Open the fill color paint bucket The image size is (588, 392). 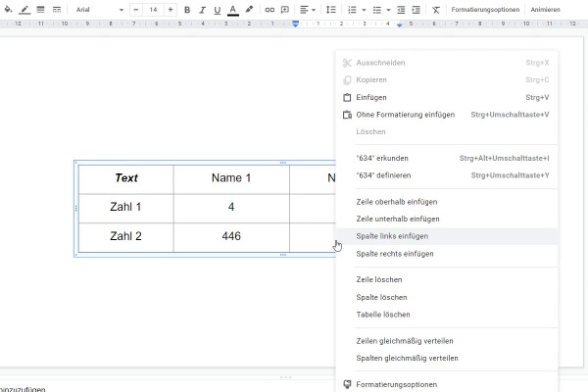pos(8,10)
